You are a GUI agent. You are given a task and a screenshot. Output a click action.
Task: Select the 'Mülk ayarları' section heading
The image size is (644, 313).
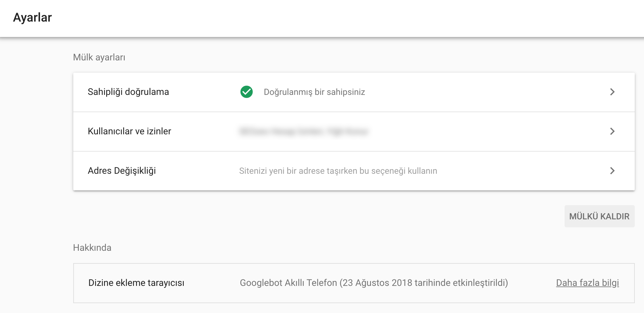coord(99,57)
